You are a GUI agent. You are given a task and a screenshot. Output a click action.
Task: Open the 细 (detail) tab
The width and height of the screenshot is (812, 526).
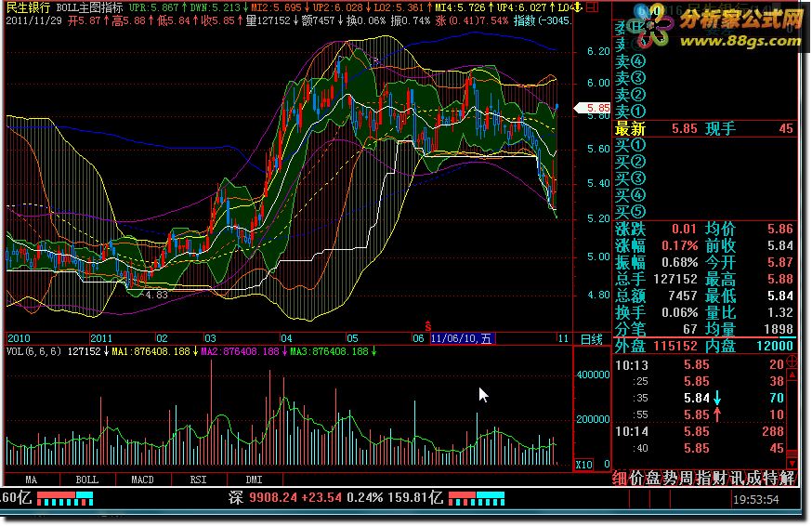(620, 478)
